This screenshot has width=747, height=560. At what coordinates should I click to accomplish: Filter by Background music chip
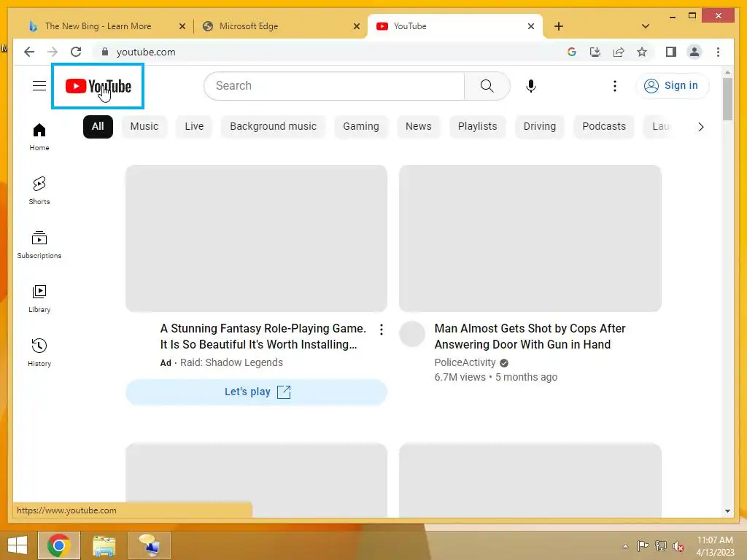click(x=273, y=126)
